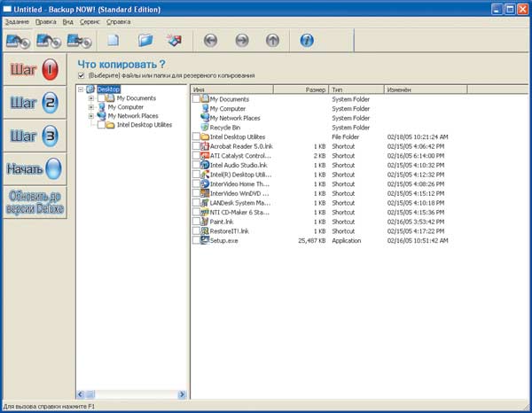This screenshot has height=413, width=532.
Task: Click My Computer icon in file list
Action: coord(205,108)
